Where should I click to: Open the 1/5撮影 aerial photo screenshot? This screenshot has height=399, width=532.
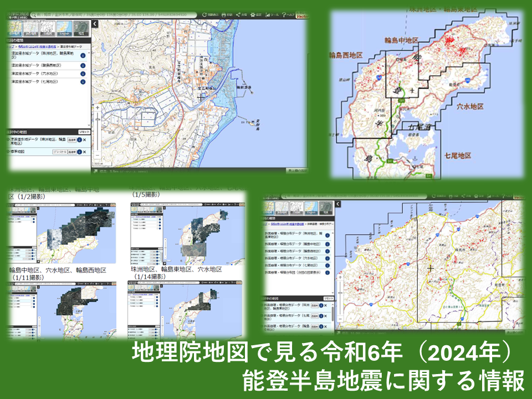188,233
